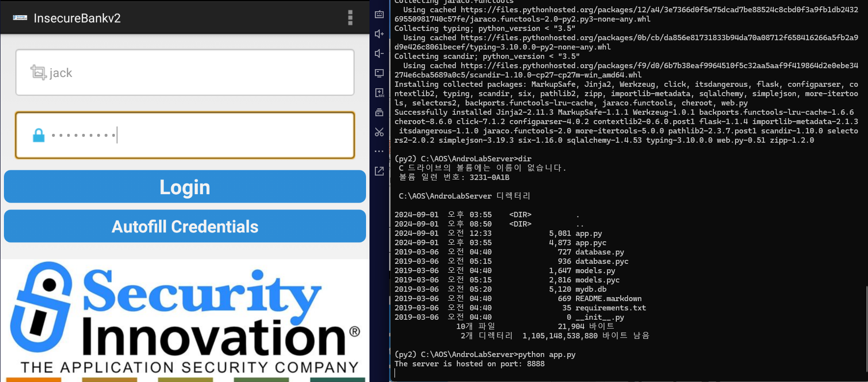The image size is (868, 382).
Task: Open the emulator keyboard control icon
Action: pyautogui.click(x=379, y=14)
